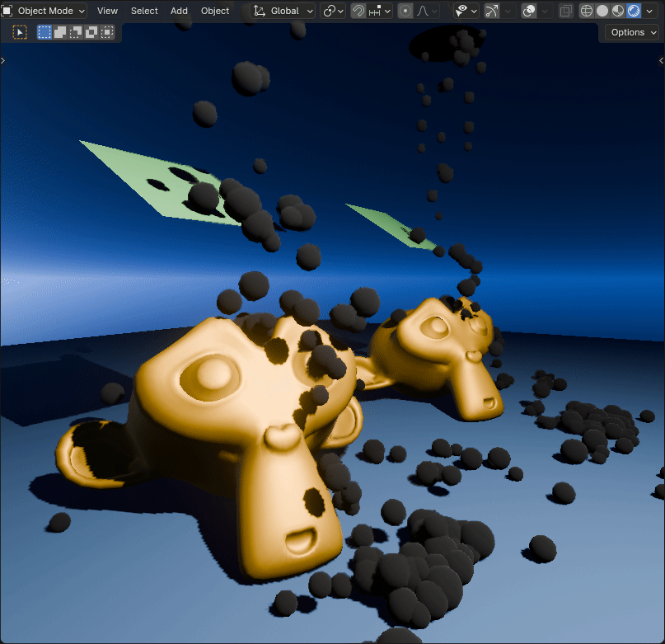Choose intersect selection mode
Viewport: 665px width, 644px height.
pos(107,32)
